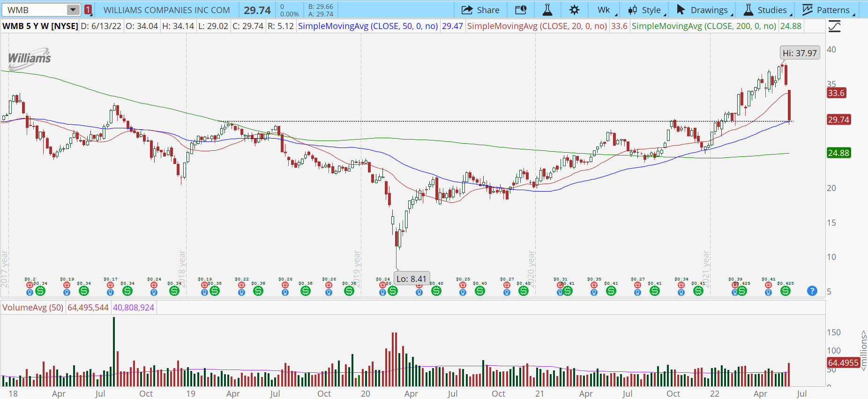868x399 pixels.
Task: Open chart settings with the gear icon
Action: coord(575,10)
